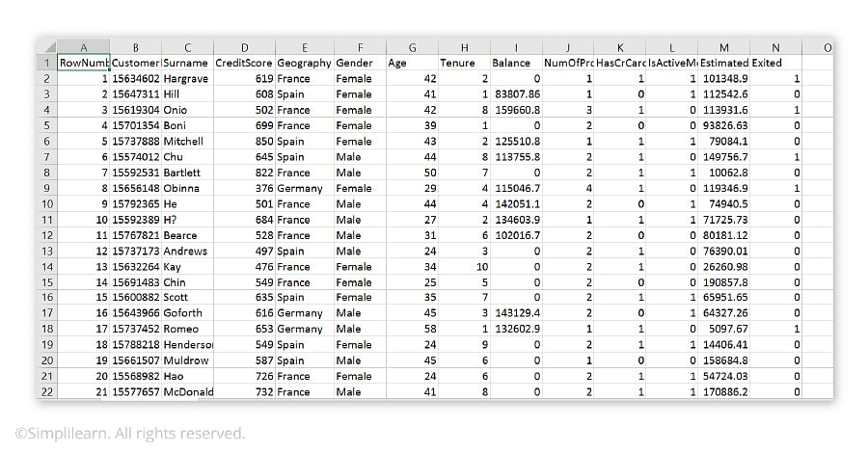Select the row 10 header
This screenshot has height=453, width=868.
click(47, 203)
